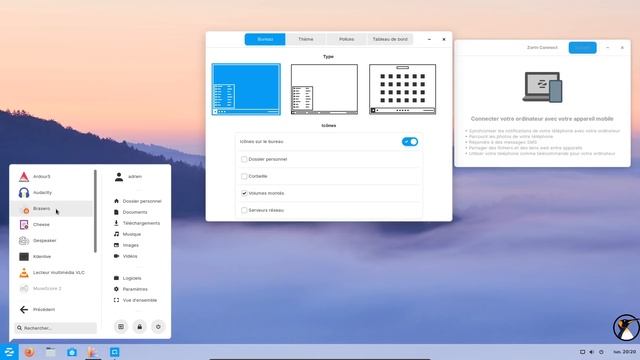Click the display icon in the system tray
This screenshot has height=360, width=640.
(x=582, y=352)
